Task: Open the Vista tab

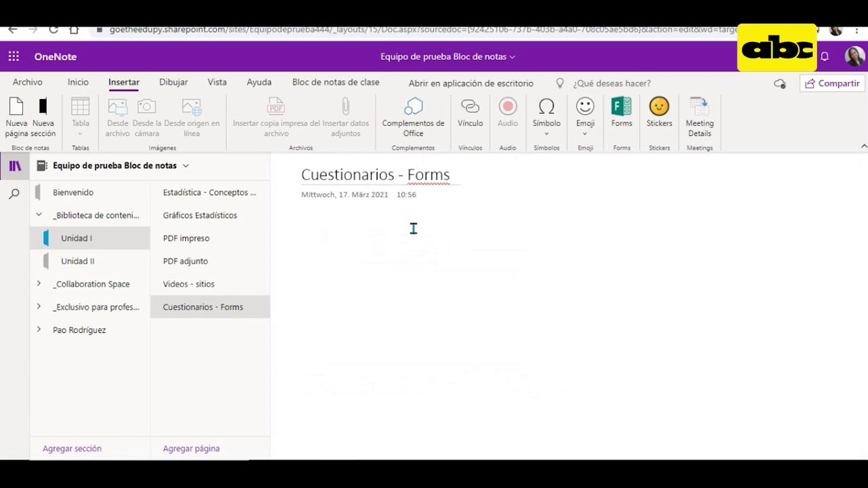Action: click(217, 82)
